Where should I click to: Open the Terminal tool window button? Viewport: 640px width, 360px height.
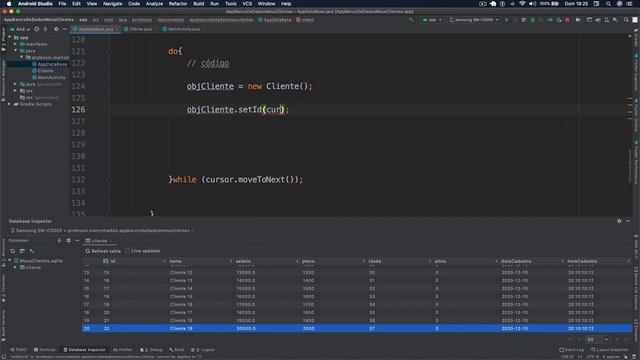(x=44, y=350)
